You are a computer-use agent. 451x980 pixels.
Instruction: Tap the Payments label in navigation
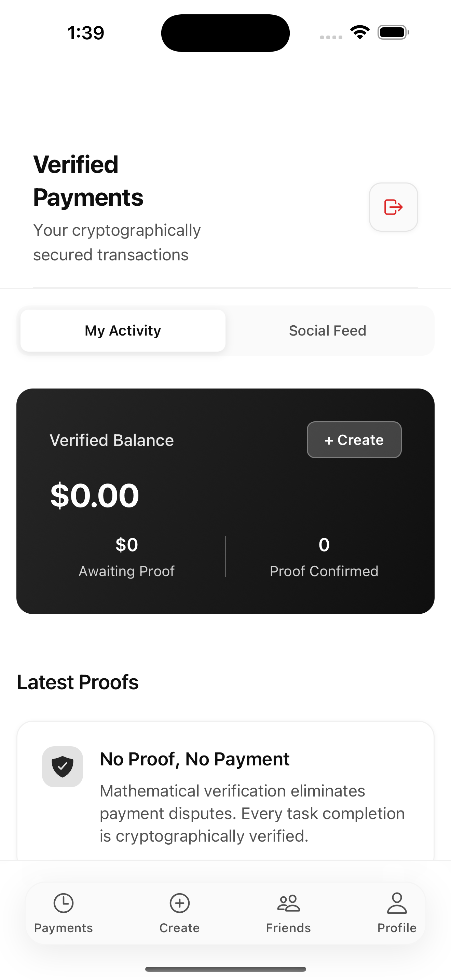(x=63, y=928)
